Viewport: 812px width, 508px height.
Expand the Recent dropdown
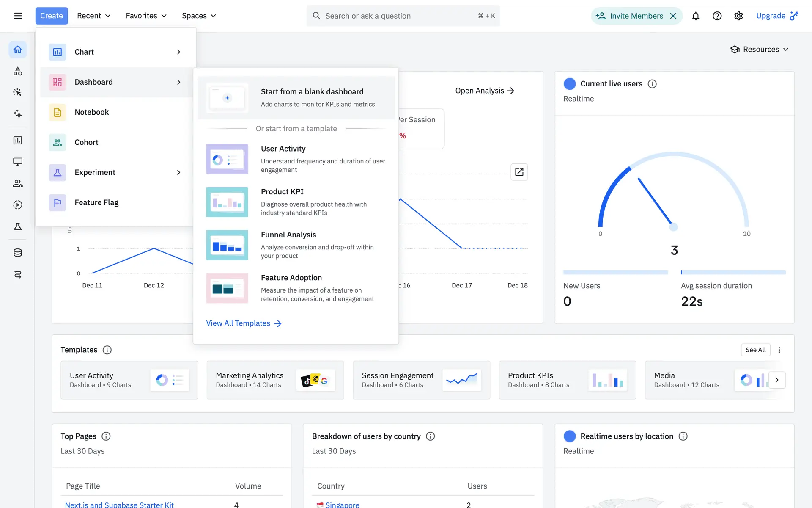(93, 16)
